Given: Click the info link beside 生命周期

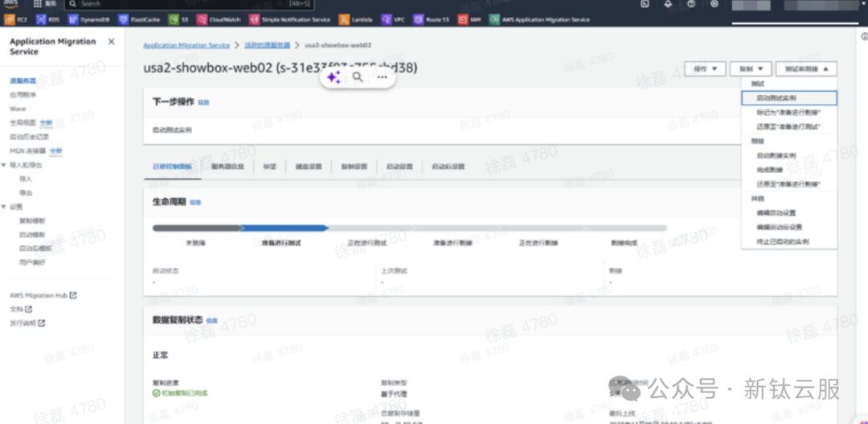Looking at the screenshot, I should point(195,202).
